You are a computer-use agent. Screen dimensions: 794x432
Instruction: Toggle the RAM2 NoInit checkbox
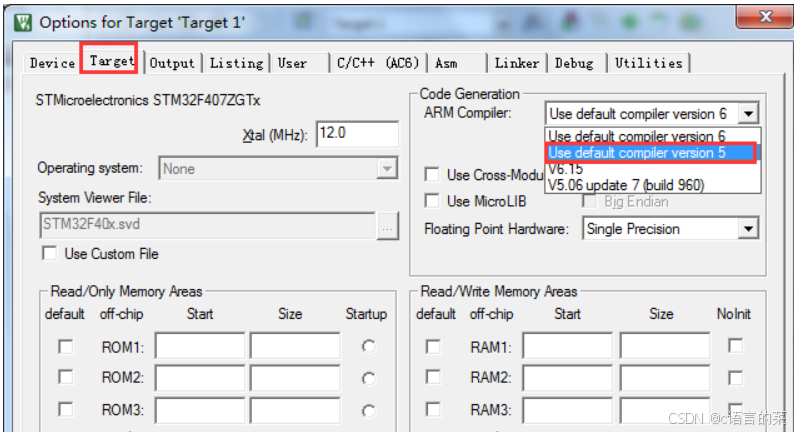[736, 377]
